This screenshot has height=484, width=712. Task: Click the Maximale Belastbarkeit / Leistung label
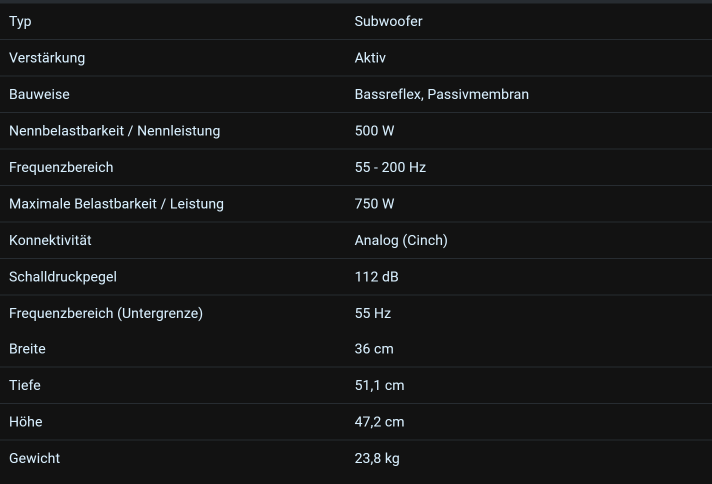click(x=116, y=204)
